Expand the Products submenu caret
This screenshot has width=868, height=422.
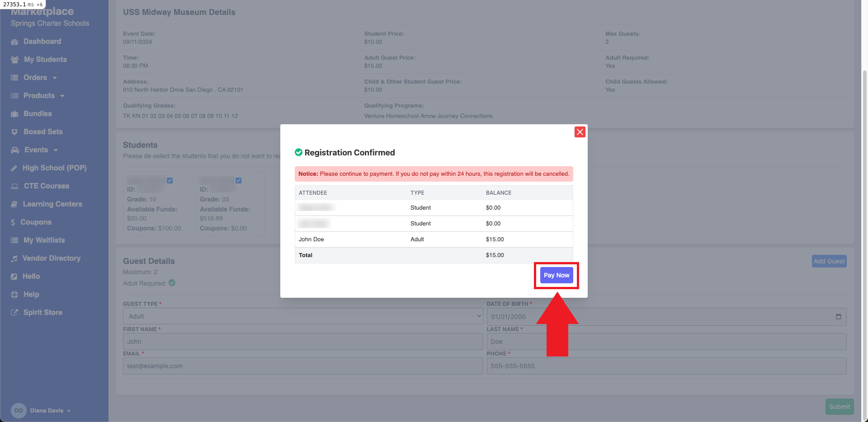point(62,96)
